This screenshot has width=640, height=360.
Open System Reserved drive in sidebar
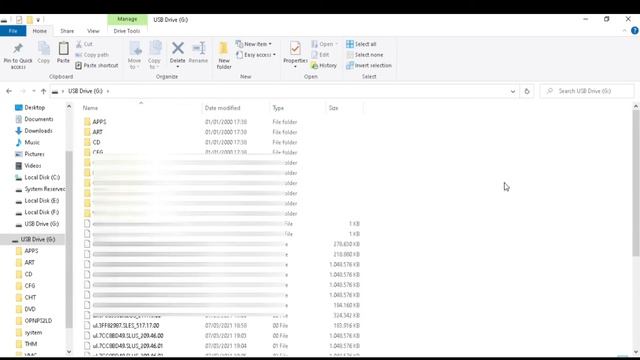point(44,189)
